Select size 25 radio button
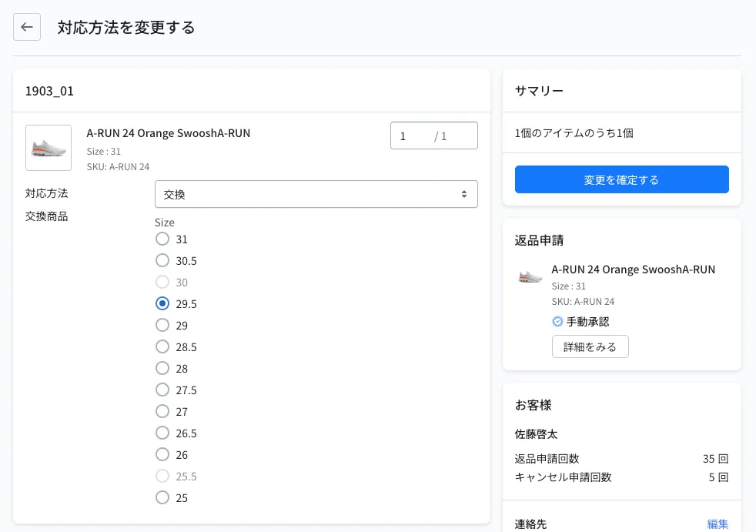 (162, 497)
